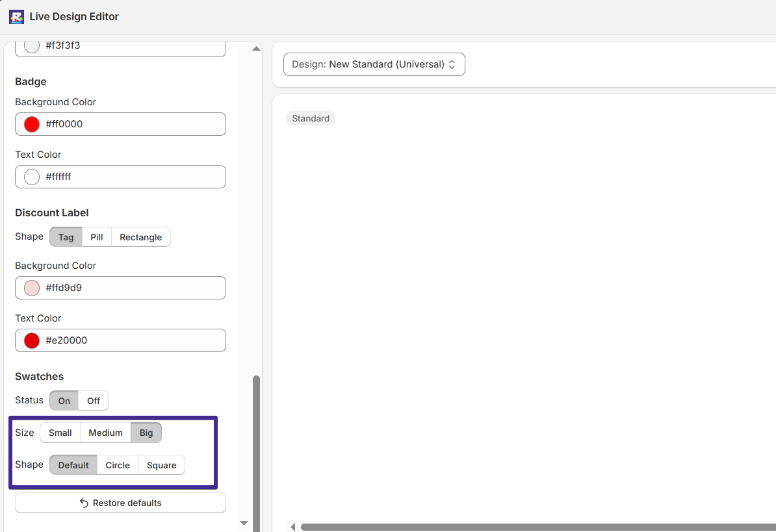Click the #ffffff badge text field
The height and width of the screenshot is (532, 776).
pos(121,177)
